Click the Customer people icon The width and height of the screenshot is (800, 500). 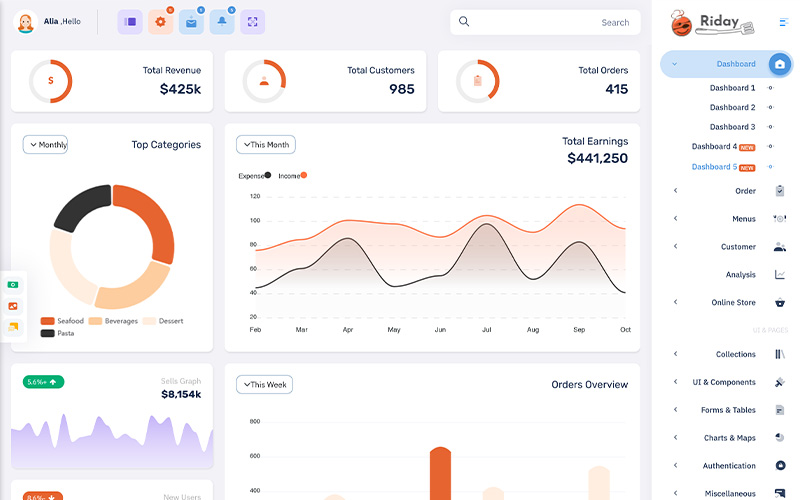[x=780, y=247]
